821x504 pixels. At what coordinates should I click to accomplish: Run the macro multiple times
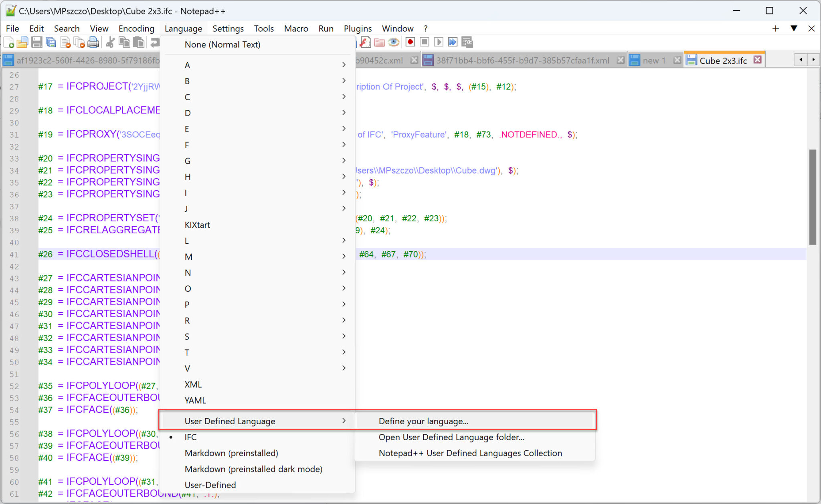coord(453,42)
